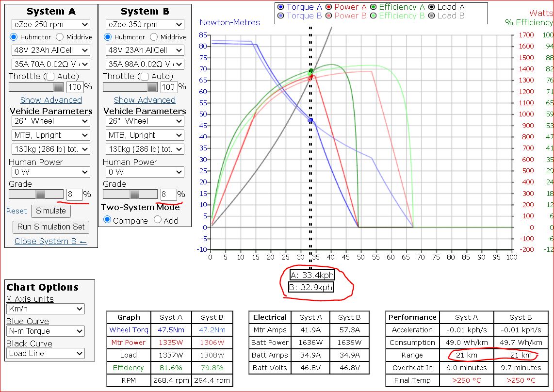Click System A grade slider
Viewport: 554px width, 392px height.
36,194
